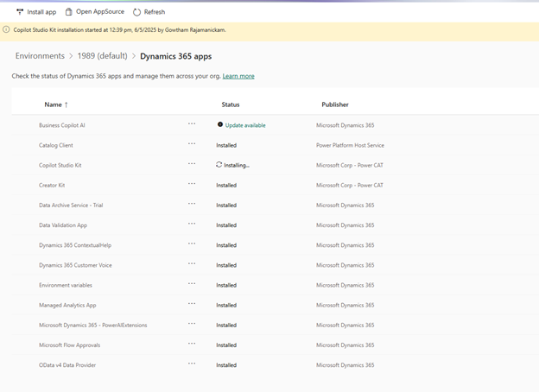The width and height of the screenshot is (539, 392).
Task: Click the Open AppSource icon
Action: 69,12
